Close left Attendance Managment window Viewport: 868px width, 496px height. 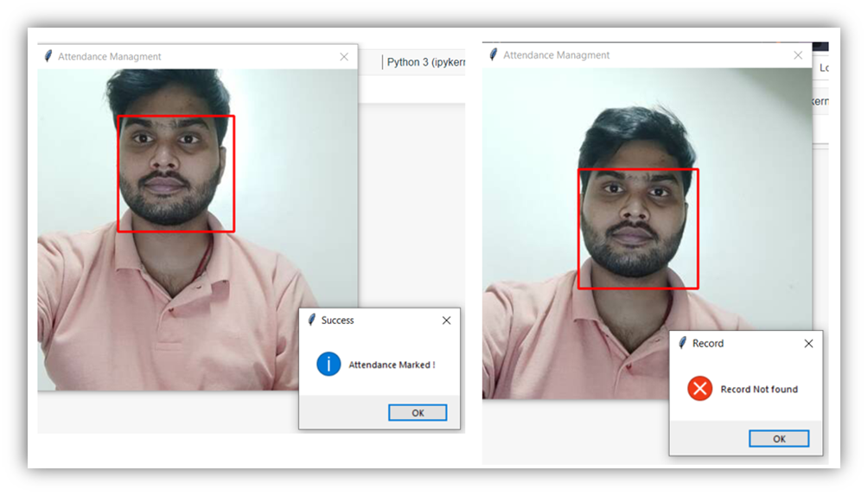344,56
